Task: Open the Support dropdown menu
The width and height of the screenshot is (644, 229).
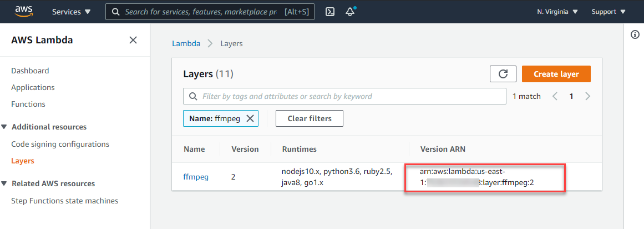Action: coord(608,12)
